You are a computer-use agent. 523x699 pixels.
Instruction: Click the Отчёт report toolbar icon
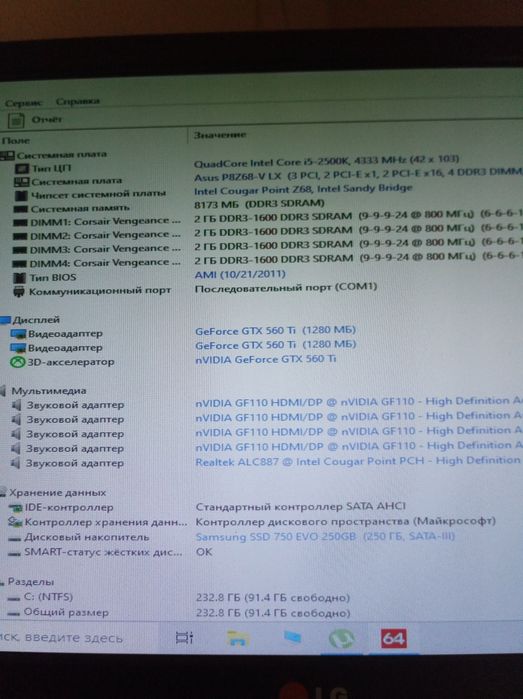(x=17, y=120)
